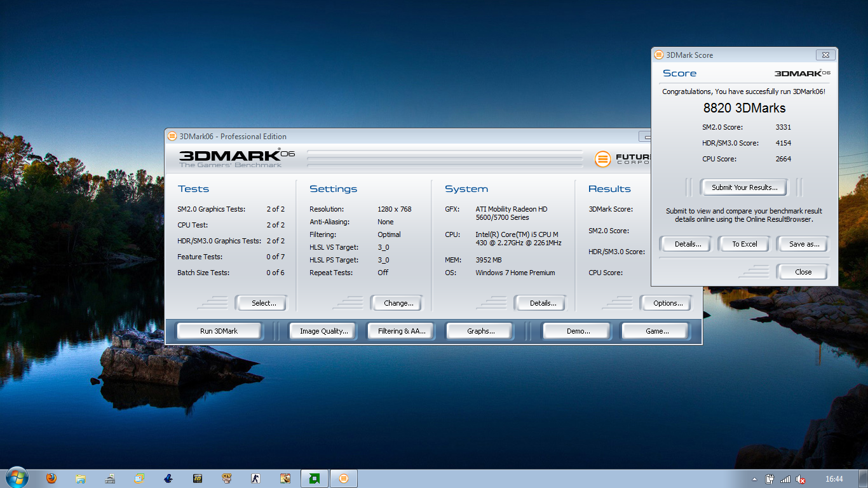Open the Windows Start menu orb
The height and width of the screenshot is (488, 868).
pos(16,478)
